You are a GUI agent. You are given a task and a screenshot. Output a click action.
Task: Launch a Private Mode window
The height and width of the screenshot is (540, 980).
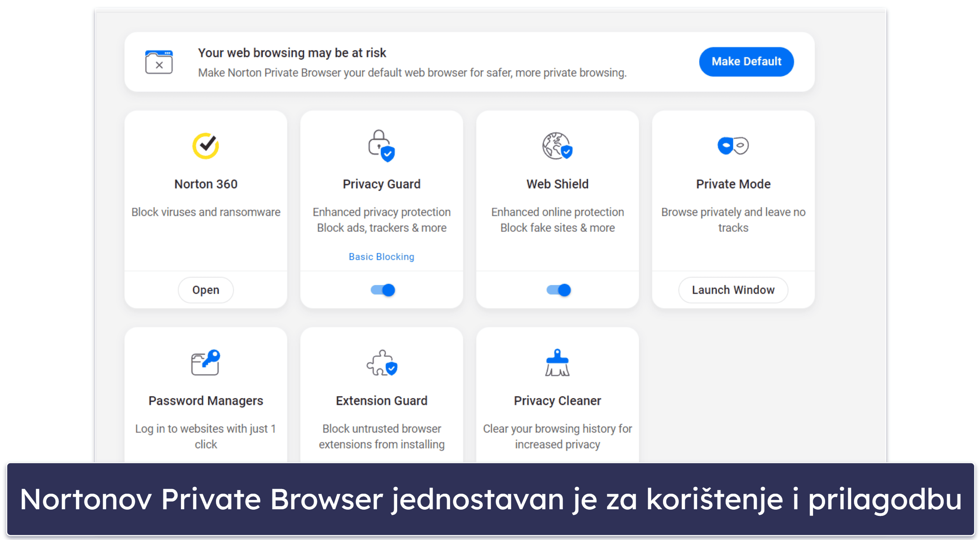coord(733,290)
